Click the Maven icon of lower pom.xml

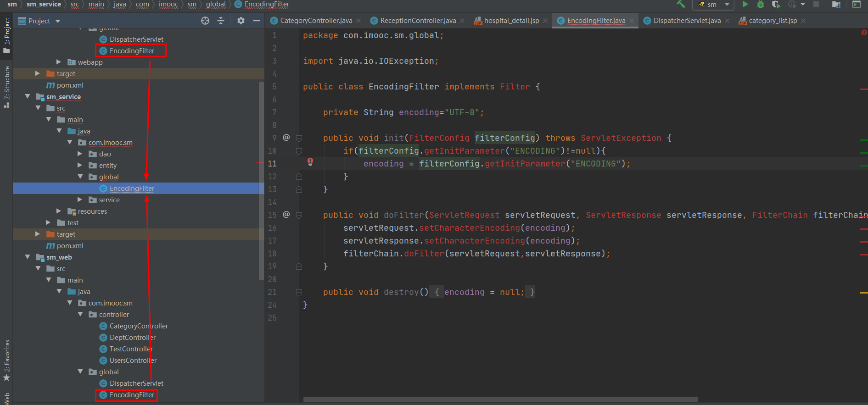point(50,246)
